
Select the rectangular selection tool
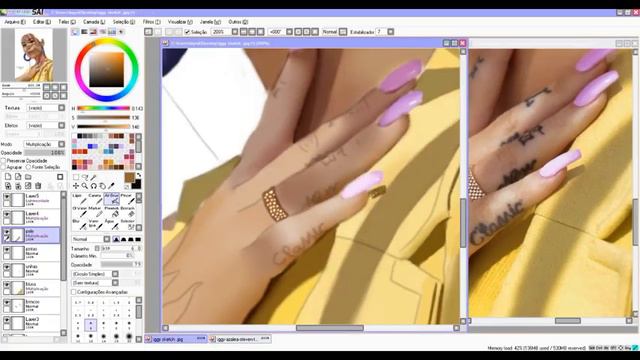click(x=76, y=177)
